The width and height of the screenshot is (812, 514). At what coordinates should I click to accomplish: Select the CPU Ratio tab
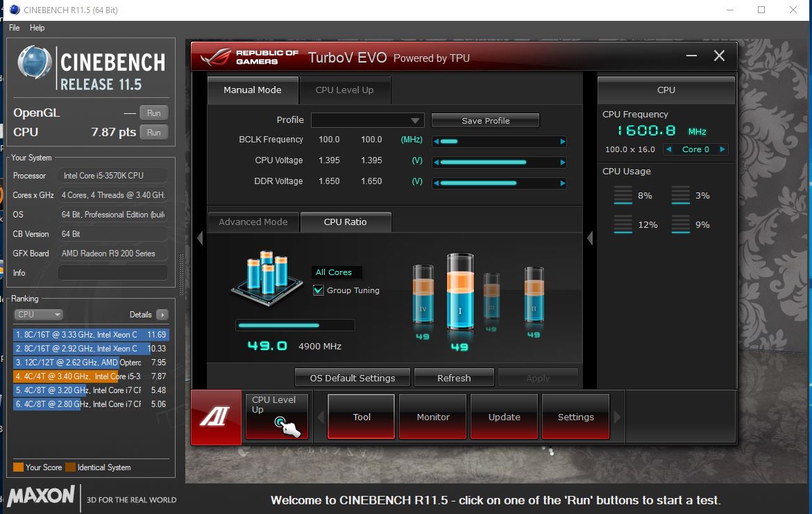pos(346,222)
